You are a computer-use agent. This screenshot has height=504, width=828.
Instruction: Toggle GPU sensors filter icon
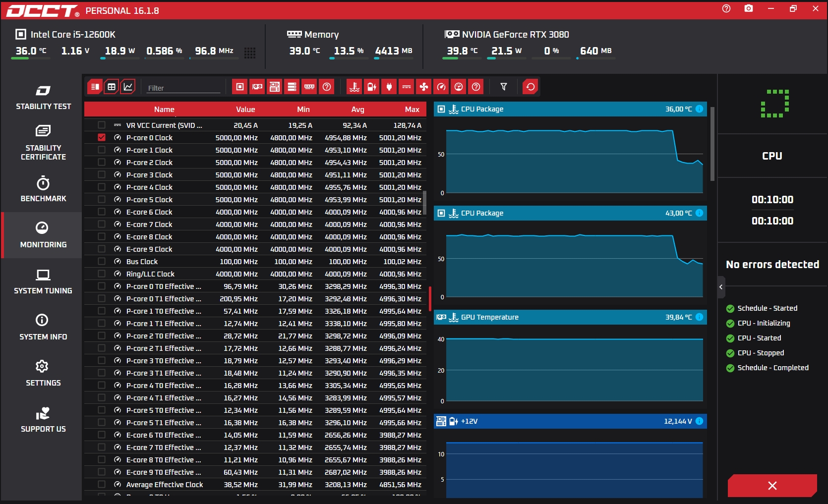click(257, 87)
